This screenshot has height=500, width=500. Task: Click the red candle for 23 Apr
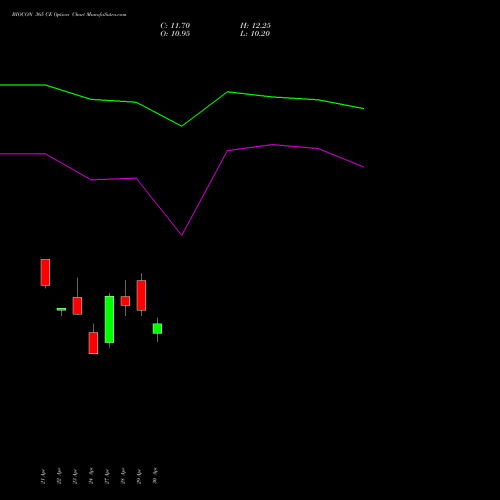click(x=77, y=306)
